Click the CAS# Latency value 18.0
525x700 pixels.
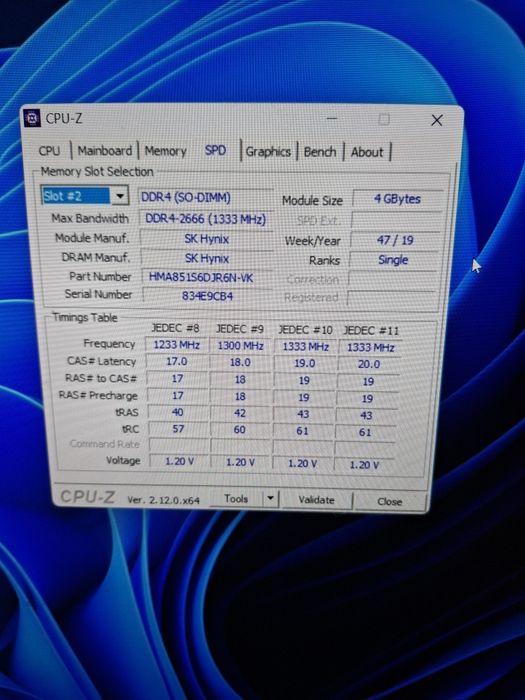click(x=240, y=362)
